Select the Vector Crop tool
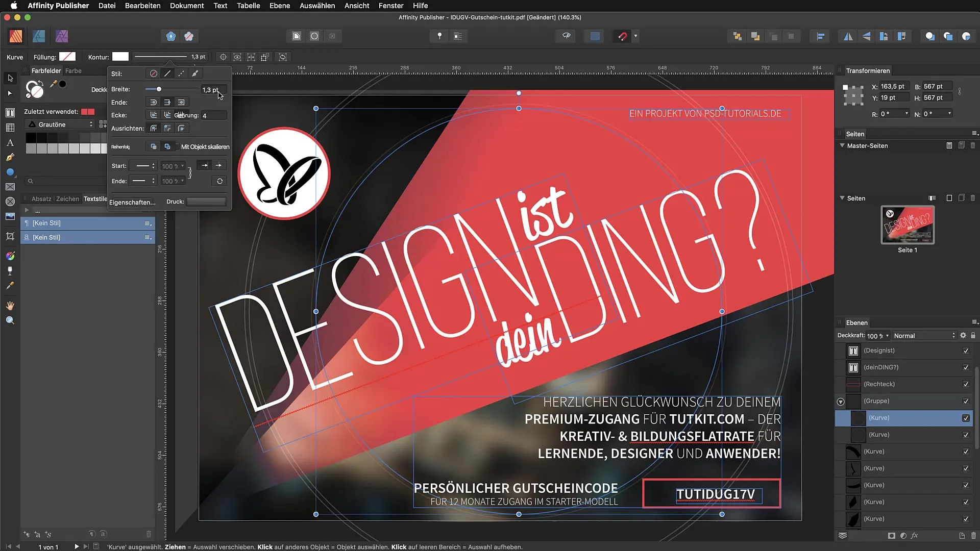This screenshot has height=551, width=980. point(10,236)
